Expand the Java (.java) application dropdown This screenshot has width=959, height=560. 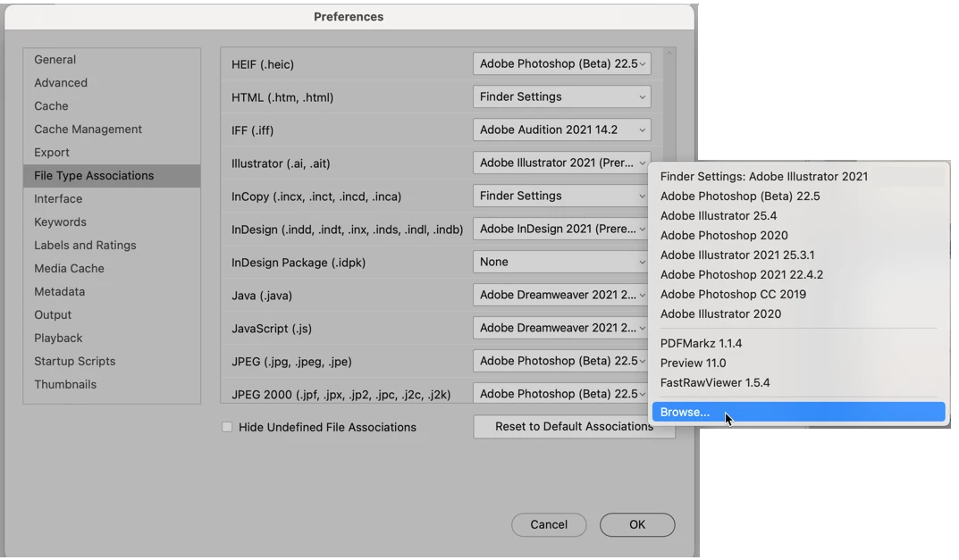tap(561, 295)
